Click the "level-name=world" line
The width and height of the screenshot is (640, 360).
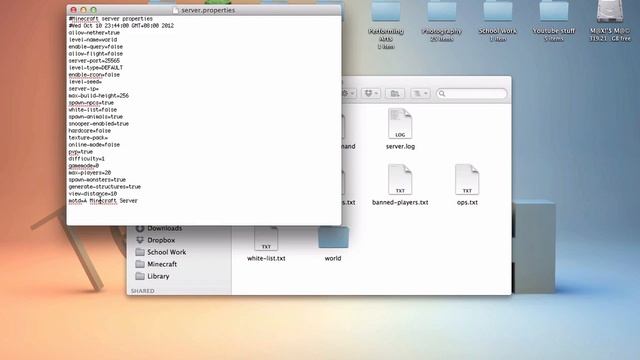pos(93,40)
